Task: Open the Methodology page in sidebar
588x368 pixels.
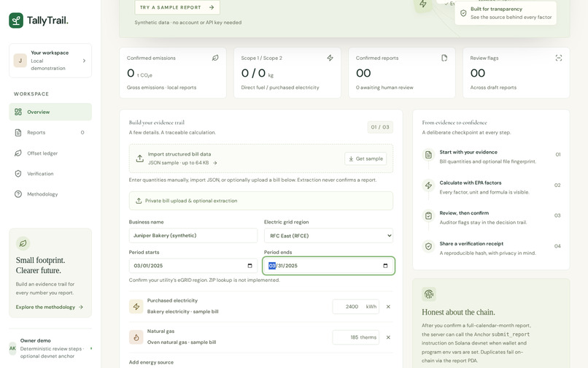Action: point(50,194)
